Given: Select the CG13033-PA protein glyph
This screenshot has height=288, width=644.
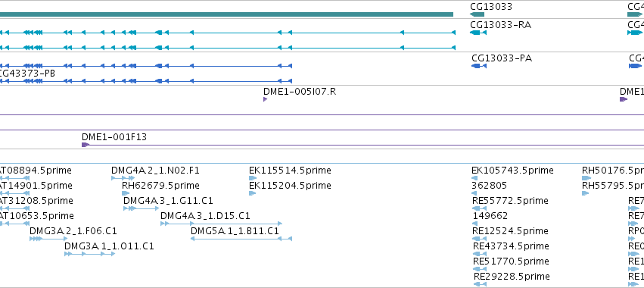Looking at the screenshot, I should pos(479,66).
